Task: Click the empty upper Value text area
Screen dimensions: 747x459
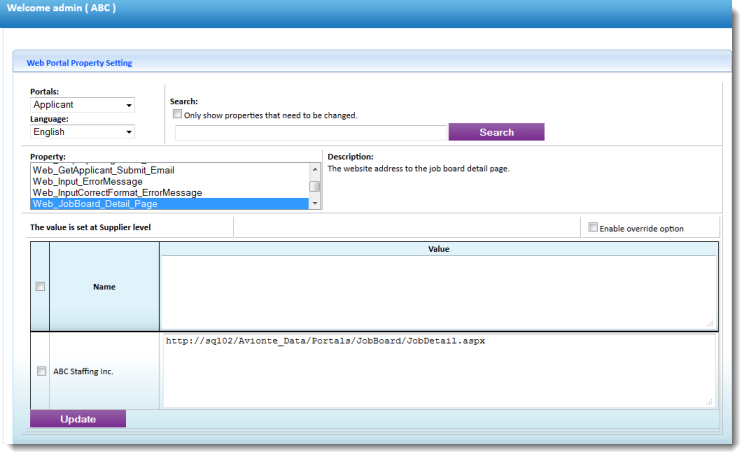Action: tap(438, 292)
